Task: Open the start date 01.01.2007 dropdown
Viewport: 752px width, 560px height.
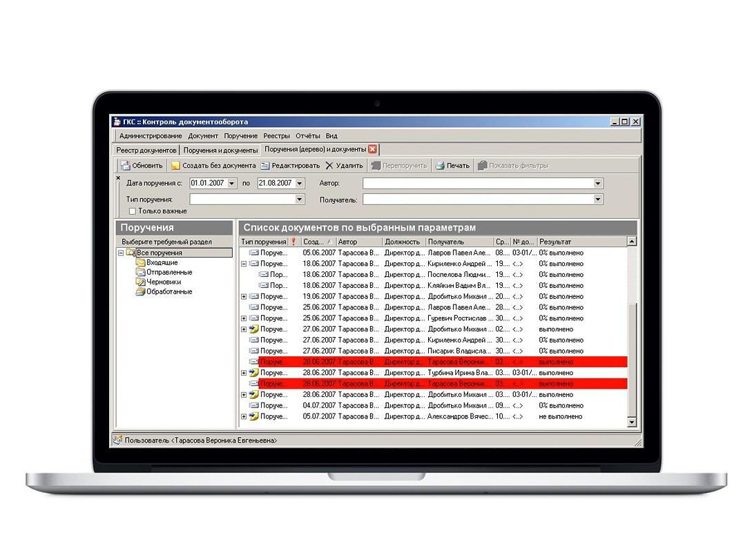Action: click(232, 183)
